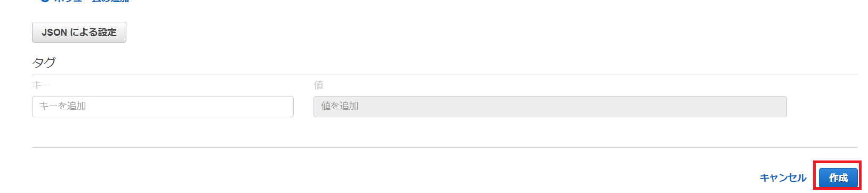Screen dimensions: 868x193
Task: Add a tag key in the キーを追加 box
Action: pos(163,106)
